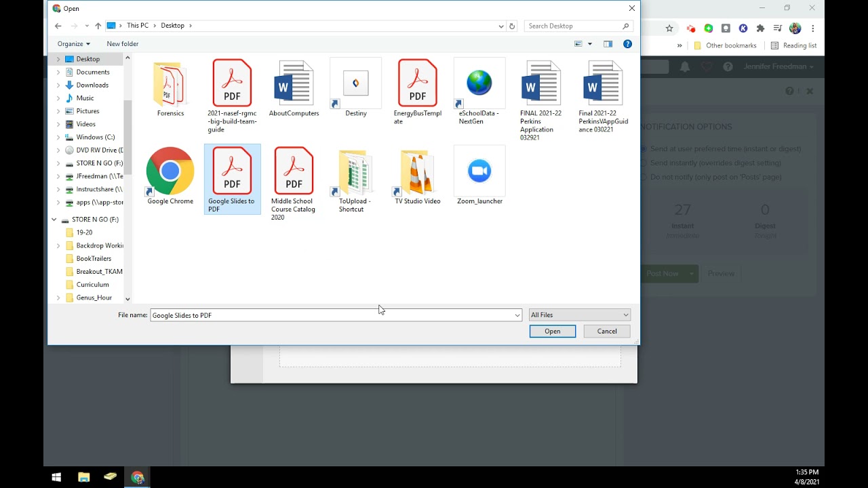Viewport: 868px width, 488px height.
Task: Open the notifications bell in the web page
Action: [685, 66]
